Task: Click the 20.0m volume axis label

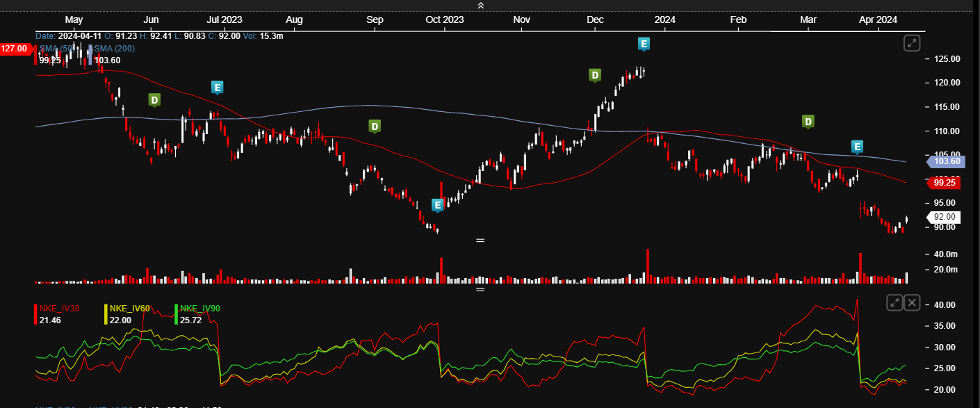Action: (x=948, y=270)
